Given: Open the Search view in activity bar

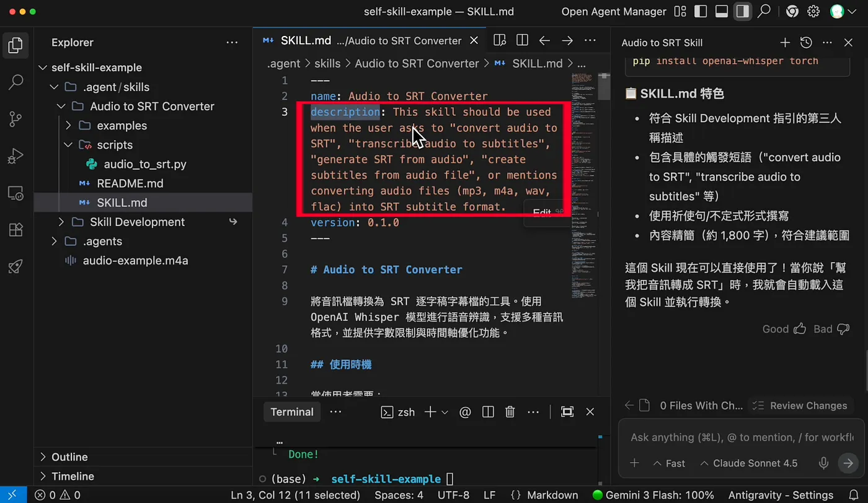Looking at the screenshot, I should (16, 81).
